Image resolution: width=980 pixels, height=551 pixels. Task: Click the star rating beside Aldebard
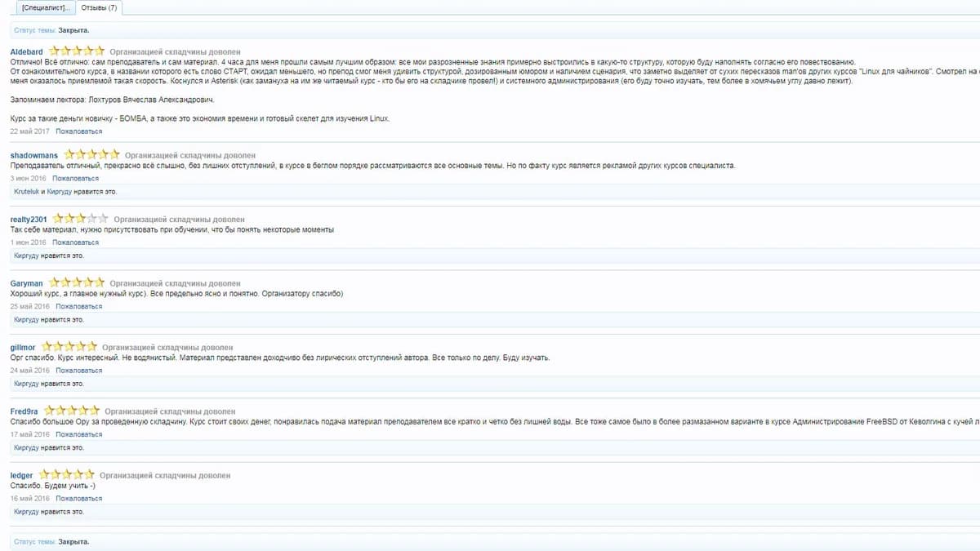[77, 51]
